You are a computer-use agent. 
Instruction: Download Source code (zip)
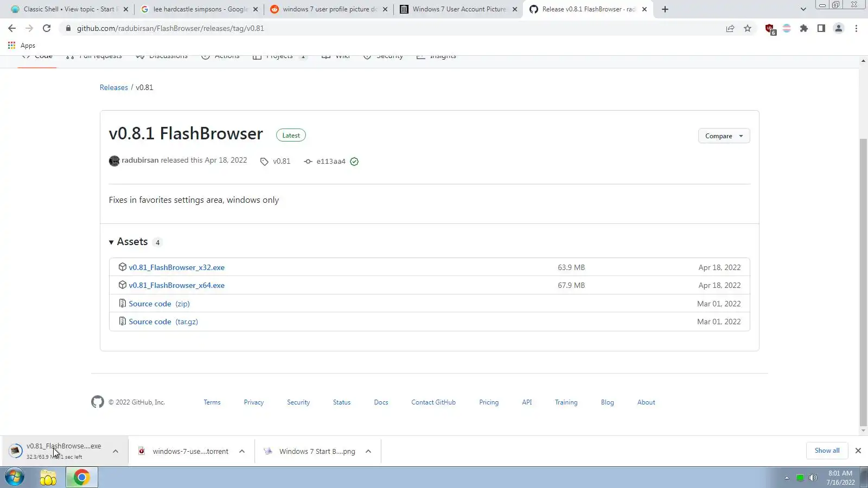[x=159, y=304]
